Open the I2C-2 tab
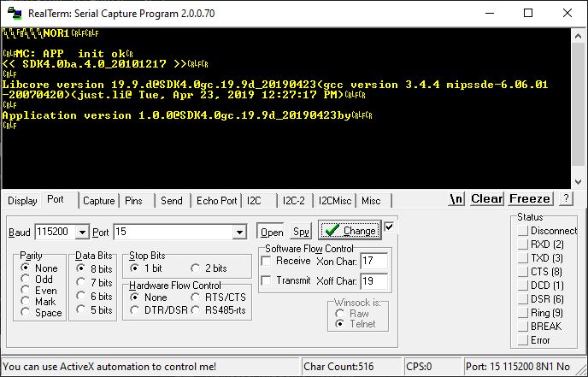The height and width of the screenshot is (377, 588). 294,201
